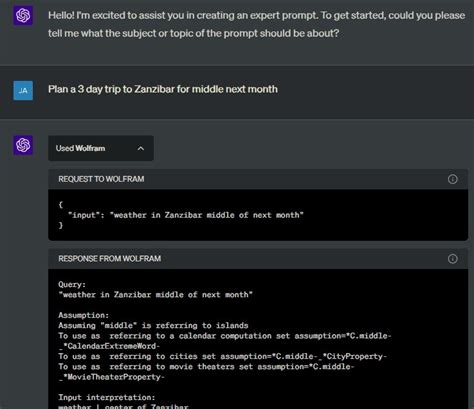
Task: Click the Assumption heading in the response
Action: coord(84,315)
